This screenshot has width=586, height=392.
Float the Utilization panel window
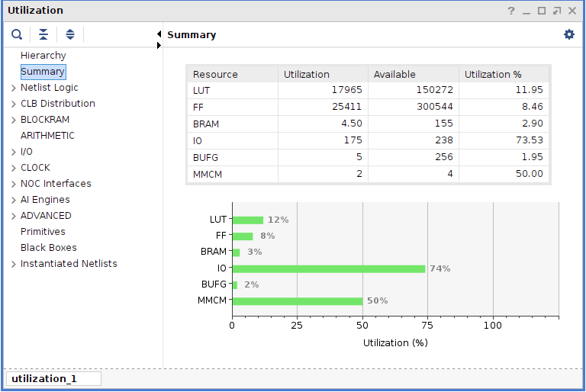[557, 11]
